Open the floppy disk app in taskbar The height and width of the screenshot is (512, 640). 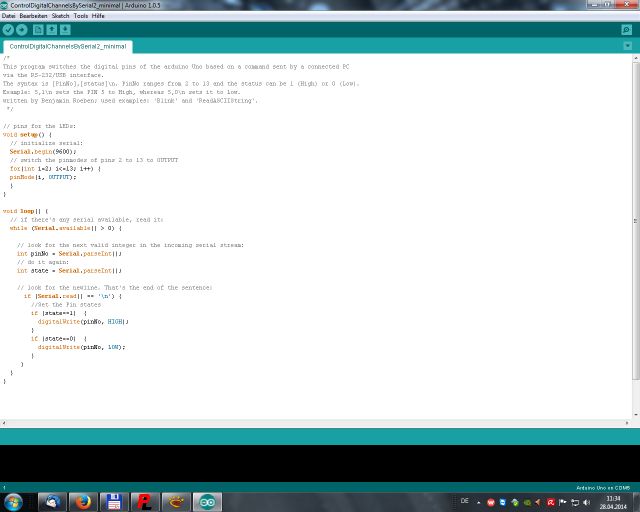point(114,502)
